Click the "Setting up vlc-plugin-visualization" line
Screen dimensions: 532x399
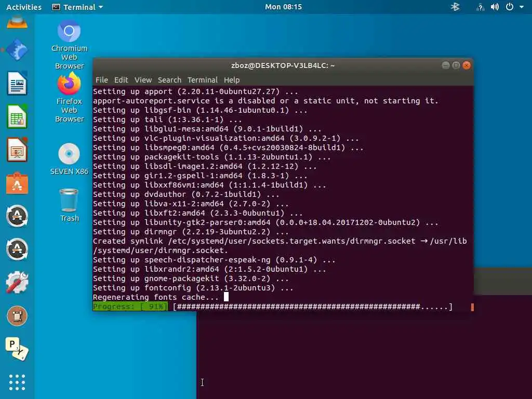click(x=225, y=138)
